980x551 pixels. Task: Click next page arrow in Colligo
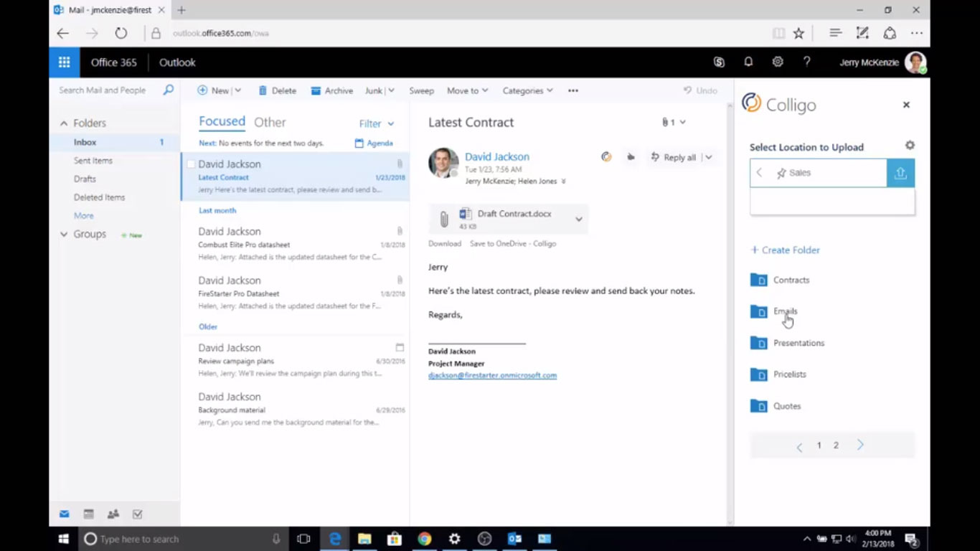(860, 446)
